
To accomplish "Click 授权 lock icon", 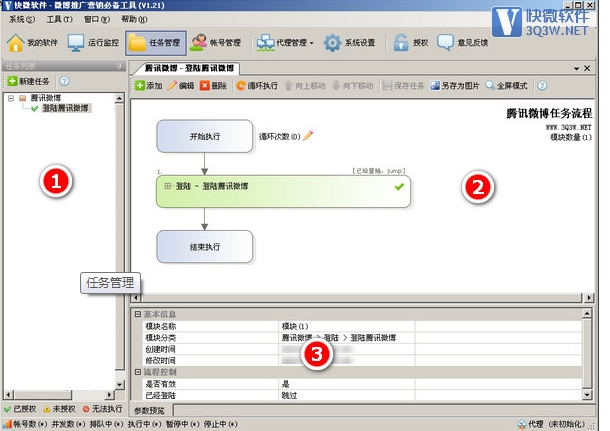I will pyautogui.click(x=401, y=43).
